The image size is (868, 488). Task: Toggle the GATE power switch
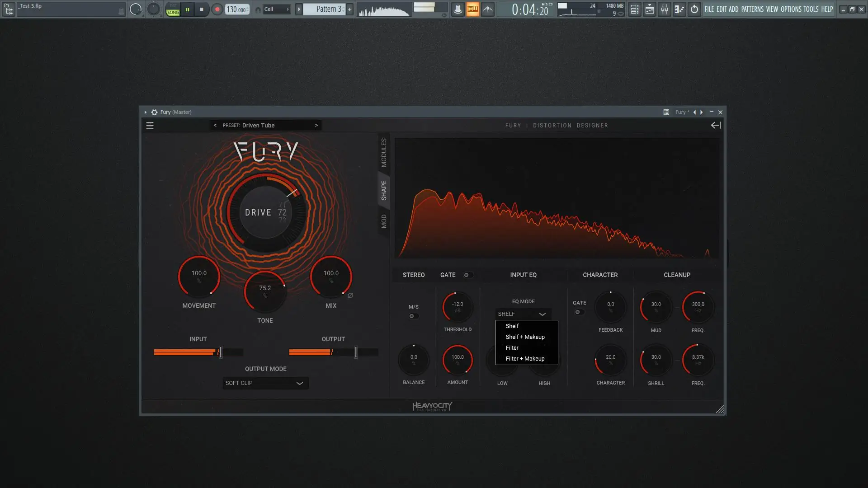pos(468,275)
